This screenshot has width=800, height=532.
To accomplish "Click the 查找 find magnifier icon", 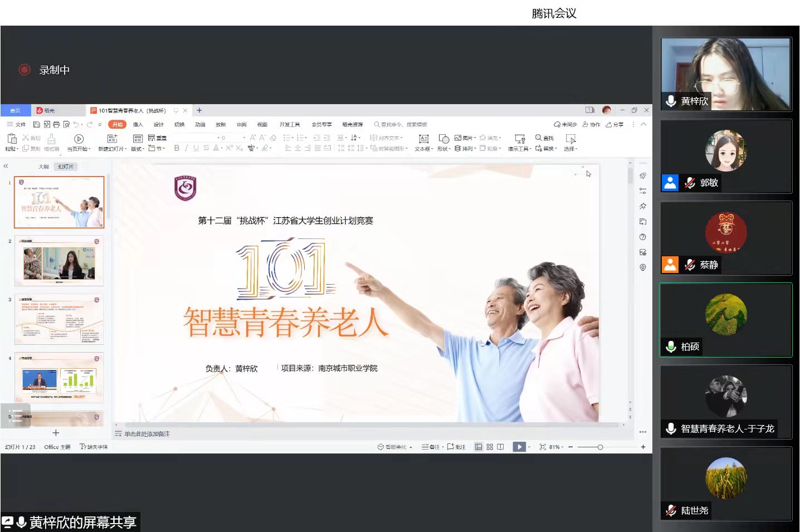I will pos(539,138).
